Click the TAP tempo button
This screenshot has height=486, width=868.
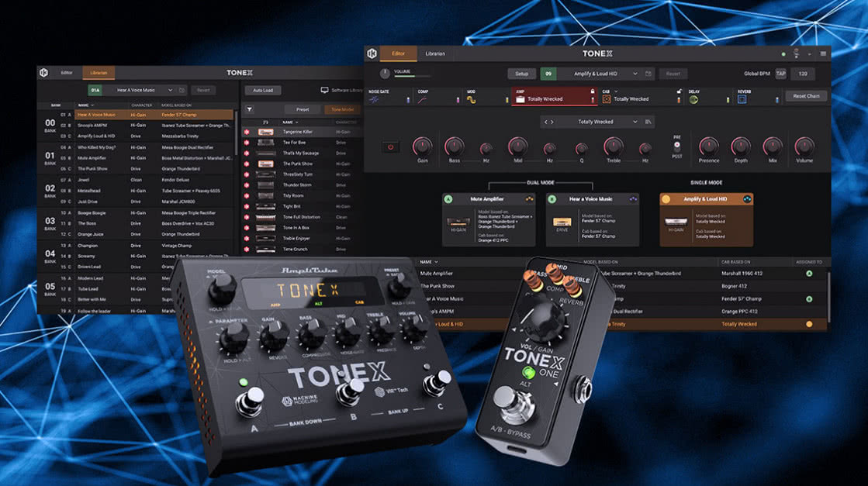pos(780,74)
